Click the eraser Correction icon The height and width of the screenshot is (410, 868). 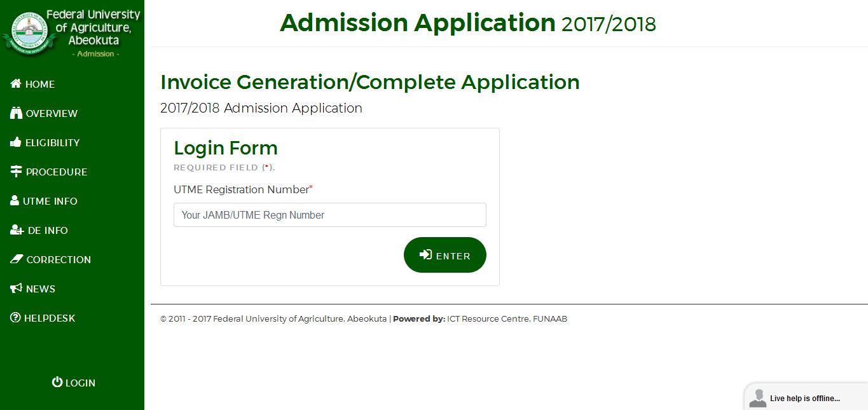(x=17, y=259)
